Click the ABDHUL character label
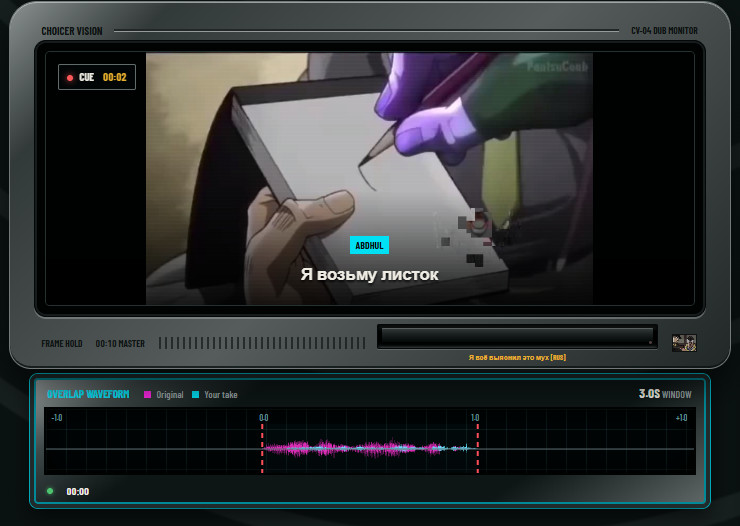Screen dimensions: 740x526 (369, 245)
